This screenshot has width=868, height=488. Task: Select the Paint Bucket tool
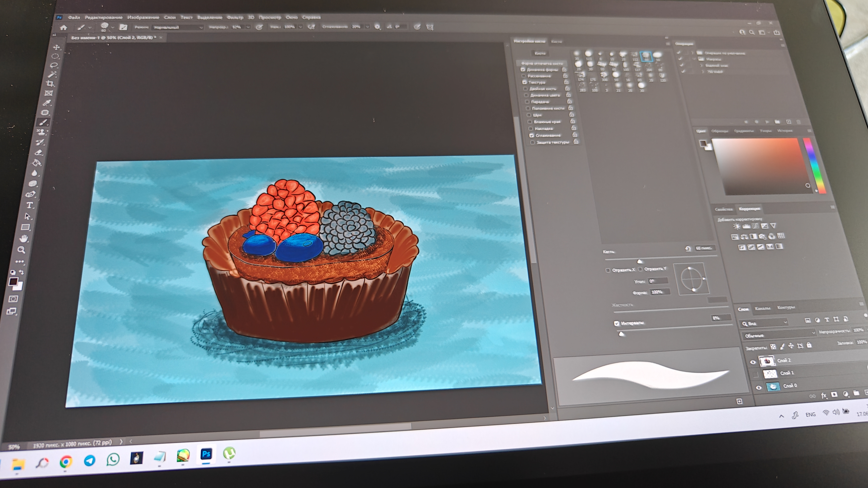point(36,163)
